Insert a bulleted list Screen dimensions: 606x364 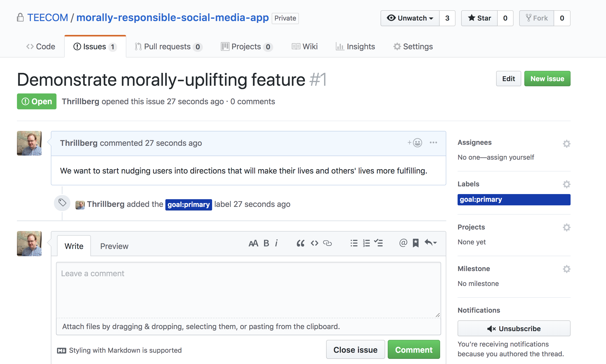click(354, 243)
